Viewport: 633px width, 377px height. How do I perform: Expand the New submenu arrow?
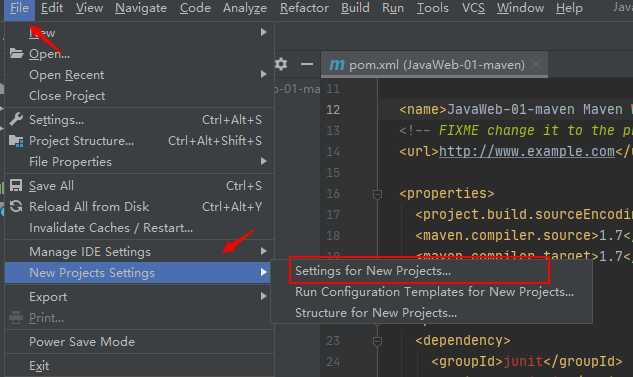click(263, 32)
